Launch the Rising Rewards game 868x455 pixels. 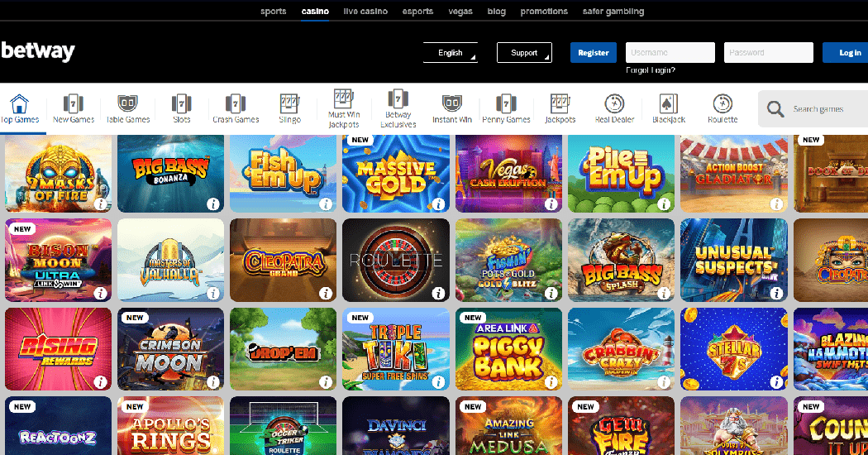click(x=58, y=349)
